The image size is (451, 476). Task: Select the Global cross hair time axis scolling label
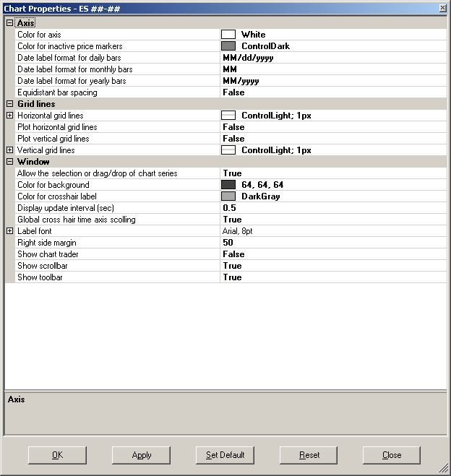[x=77, y=220]
